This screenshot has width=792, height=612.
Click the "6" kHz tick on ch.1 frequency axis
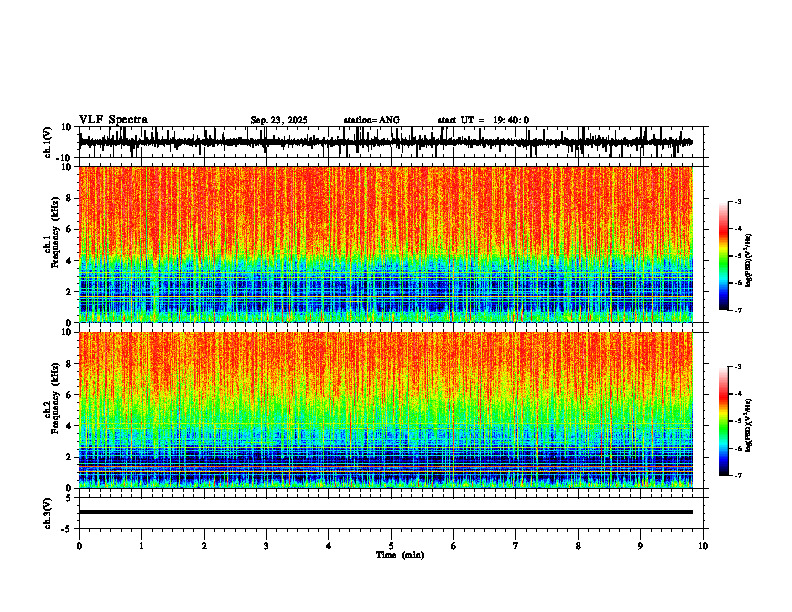[70, 230]
